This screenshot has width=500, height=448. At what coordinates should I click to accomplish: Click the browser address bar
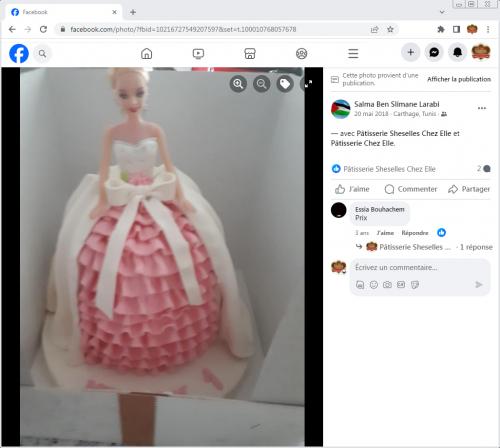click(213, 29)
